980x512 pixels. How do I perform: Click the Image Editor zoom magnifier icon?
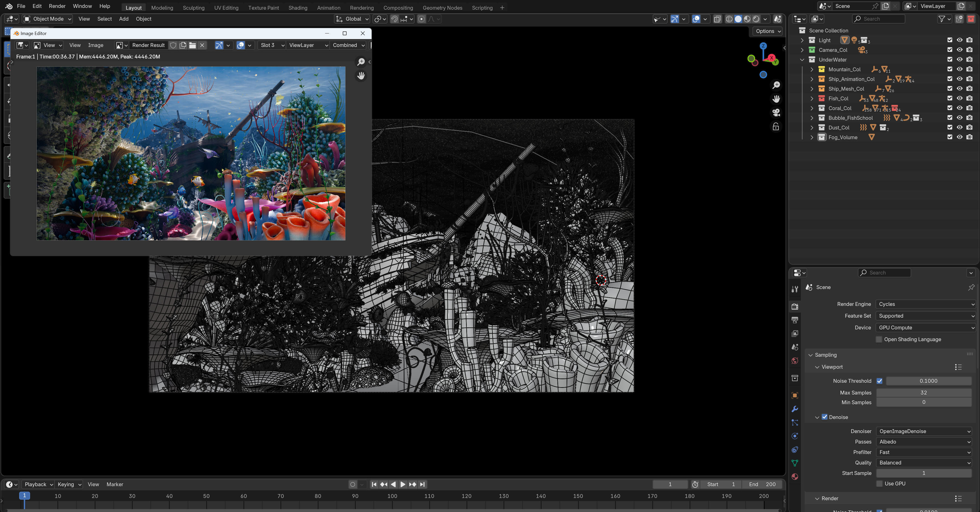(x=361, y=62)
